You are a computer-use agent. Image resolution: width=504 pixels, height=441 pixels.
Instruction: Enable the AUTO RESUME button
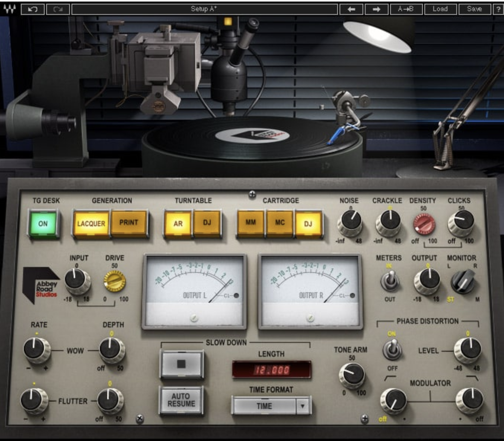pyautogui.click(x=181, y=400)
